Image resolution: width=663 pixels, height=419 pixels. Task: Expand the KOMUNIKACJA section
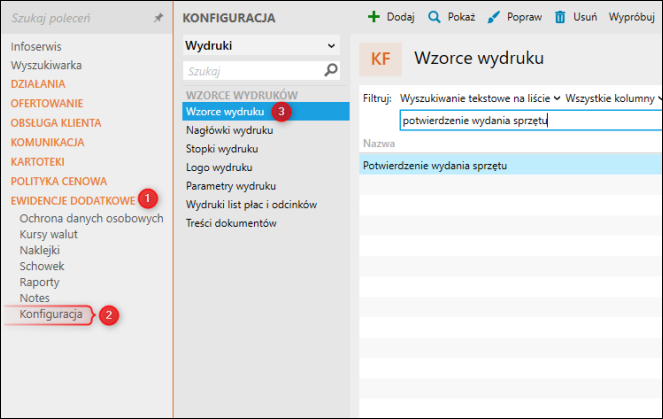(47, 142)
